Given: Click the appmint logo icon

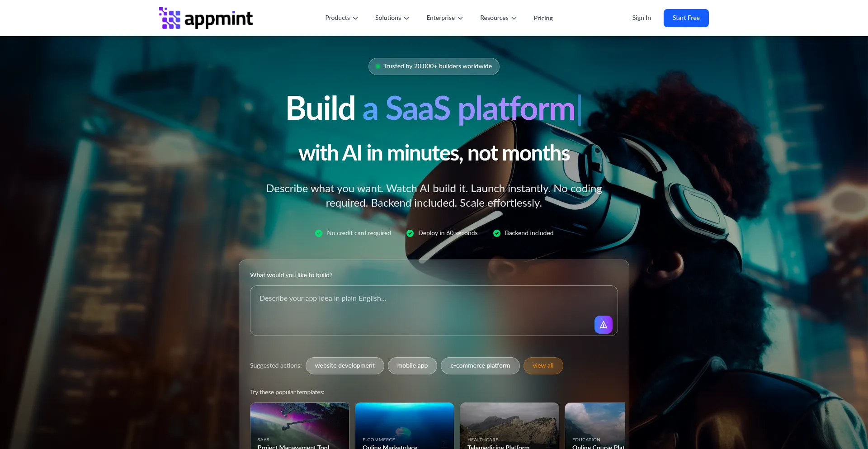Looking at the screenshot, I should click(x=170, y=18).
